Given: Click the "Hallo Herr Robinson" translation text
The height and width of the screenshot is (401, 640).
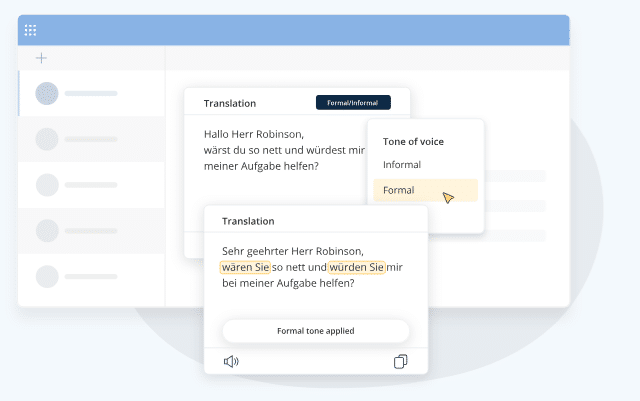Looking at the screenshot, I should click(253, 133).
